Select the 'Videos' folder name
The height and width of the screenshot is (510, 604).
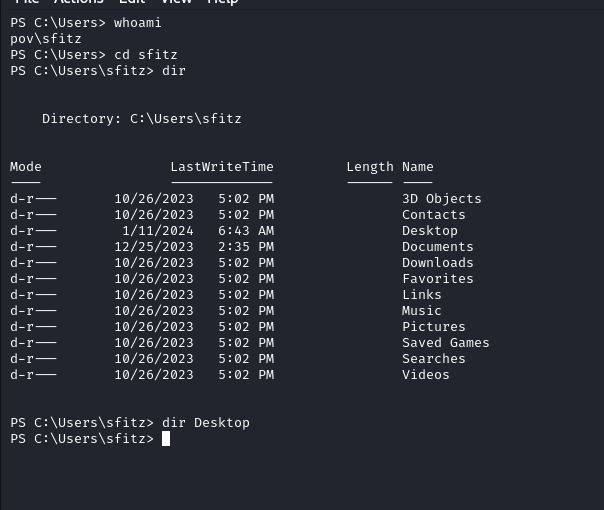[x=426, y=375]
